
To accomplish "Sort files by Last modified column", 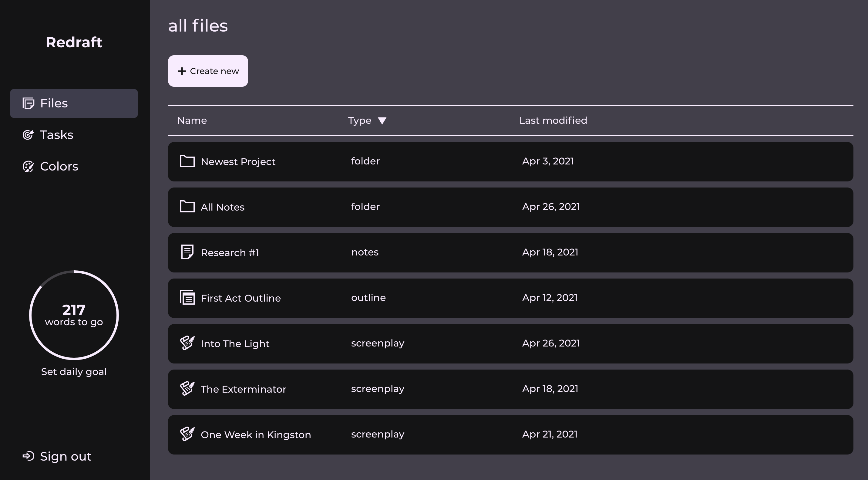I will coord(553,120).
